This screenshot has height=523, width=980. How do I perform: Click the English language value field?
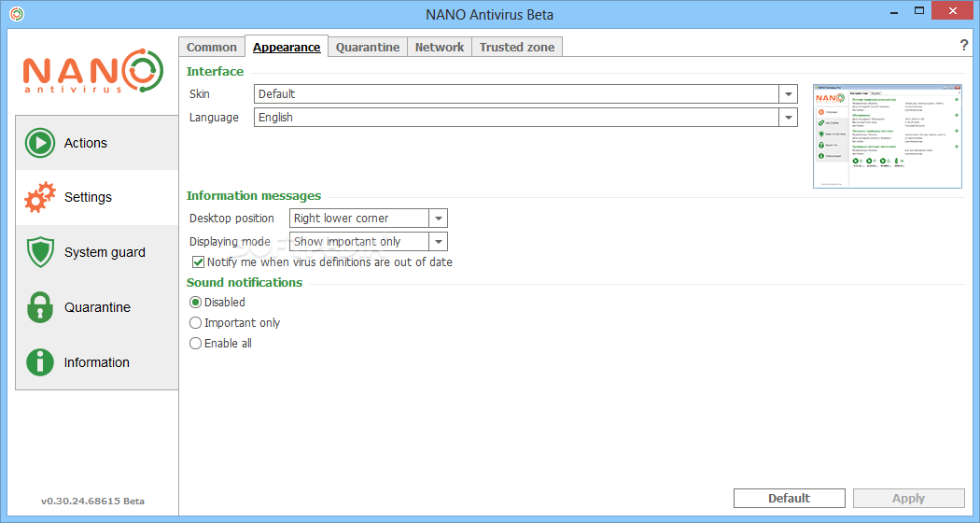(x=516, y=117)
